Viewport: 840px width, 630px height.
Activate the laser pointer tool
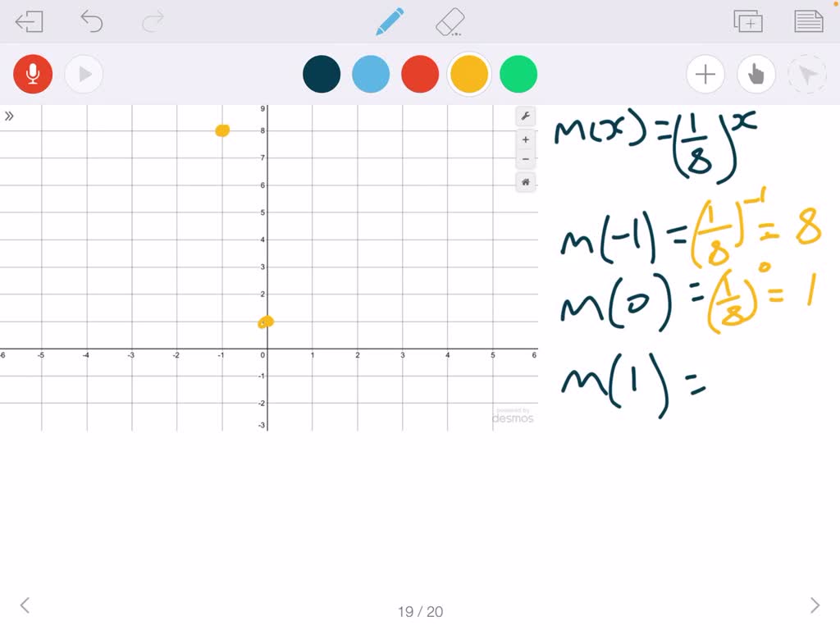tap(806, 74)
